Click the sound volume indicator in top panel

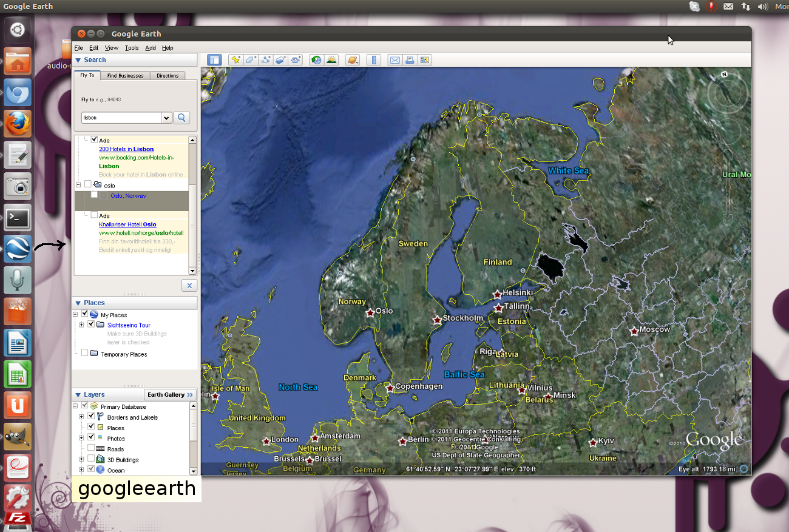pyautogui.click(x=763, y=7)
